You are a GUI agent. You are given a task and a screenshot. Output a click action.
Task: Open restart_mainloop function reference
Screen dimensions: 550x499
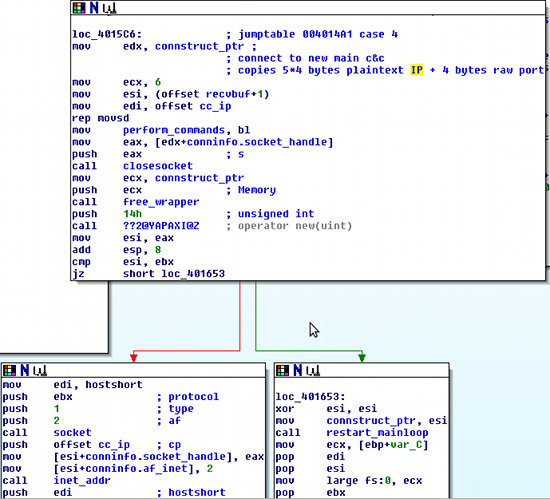[377, 433]
